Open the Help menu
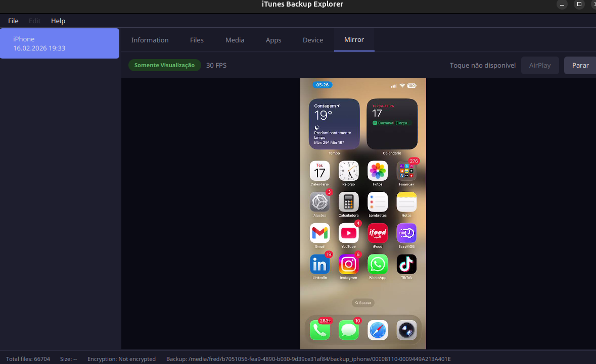 click(58, 21)
